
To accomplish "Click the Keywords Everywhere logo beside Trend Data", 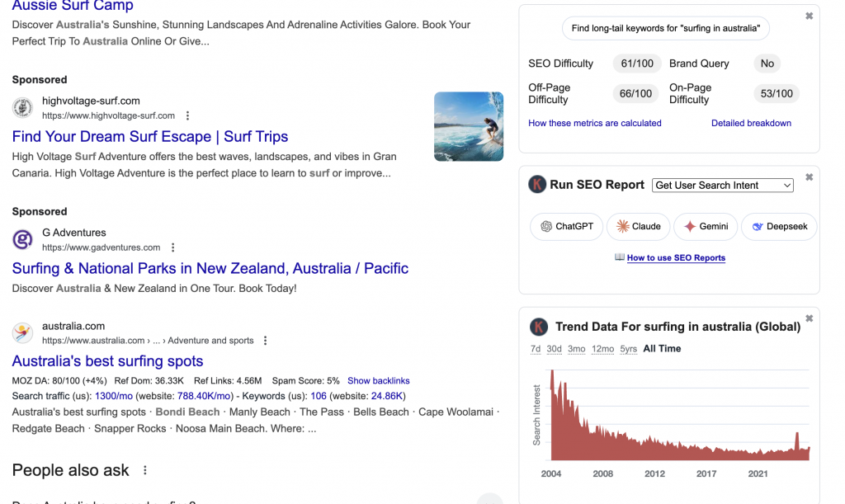I will pyautogui.click(x=538, y=327).
